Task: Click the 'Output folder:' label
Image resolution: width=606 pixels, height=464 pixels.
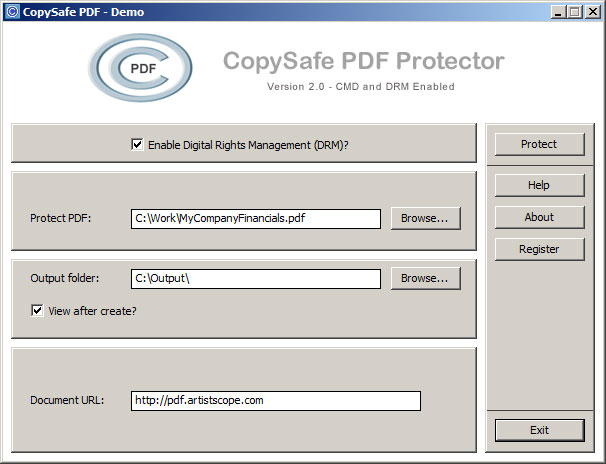Action: coord(65,278)
